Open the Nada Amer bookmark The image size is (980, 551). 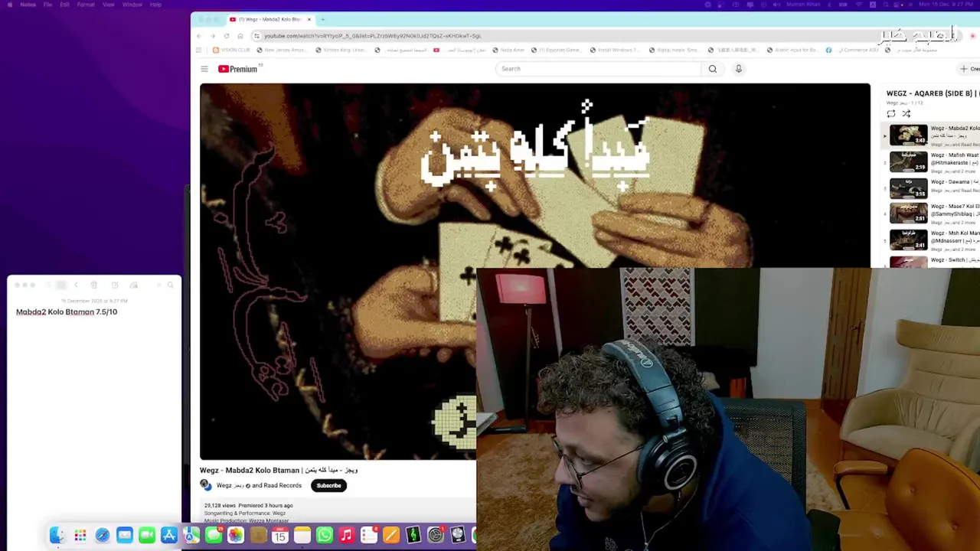508,51
